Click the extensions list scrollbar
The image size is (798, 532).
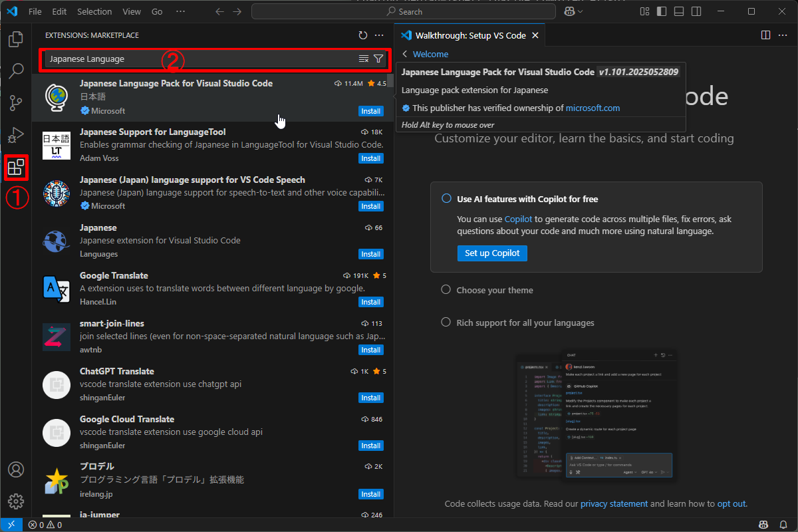click(391, 80)
